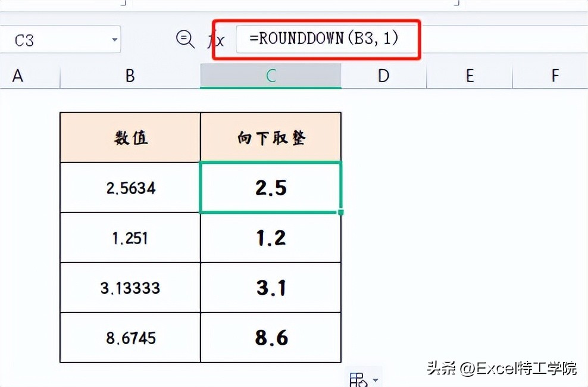Click the header cell 数值

(130, 138)
